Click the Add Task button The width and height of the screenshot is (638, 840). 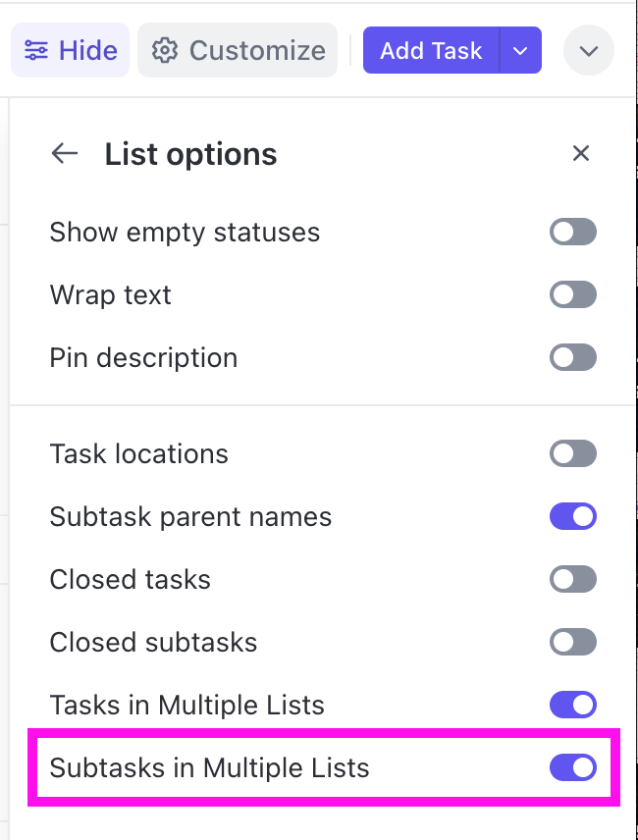(431, 50)
